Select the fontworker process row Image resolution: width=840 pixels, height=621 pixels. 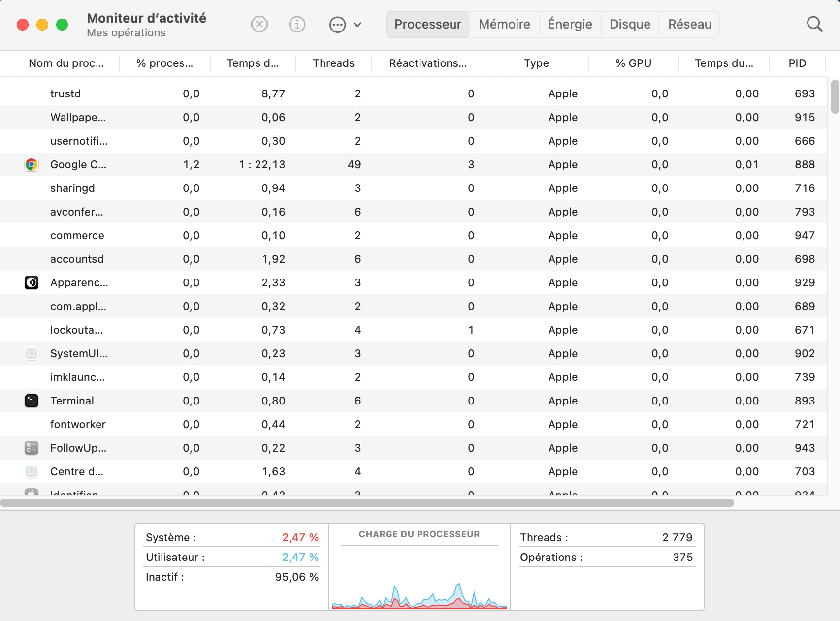pyautogui.click(x=413, y=425)
